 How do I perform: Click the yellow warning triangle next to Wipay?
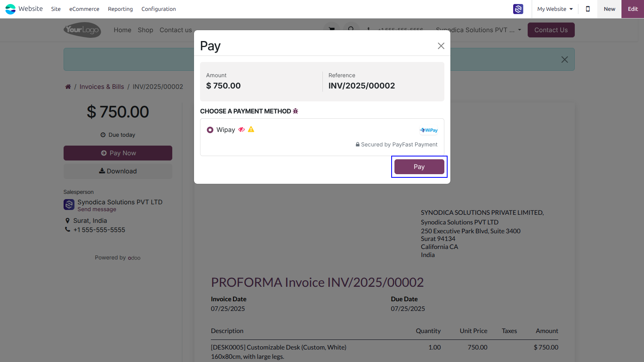251,129
